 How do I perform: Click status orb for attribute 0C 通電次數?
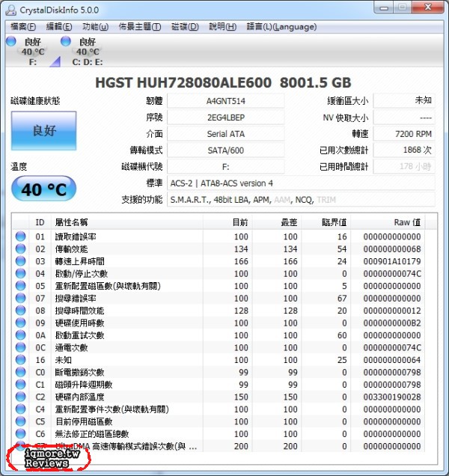(21, 347)
